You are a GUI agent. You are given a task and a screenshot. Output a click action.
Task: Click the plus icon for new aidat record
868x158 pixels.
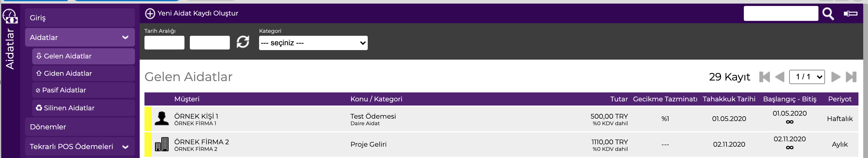tap(150, 13)
